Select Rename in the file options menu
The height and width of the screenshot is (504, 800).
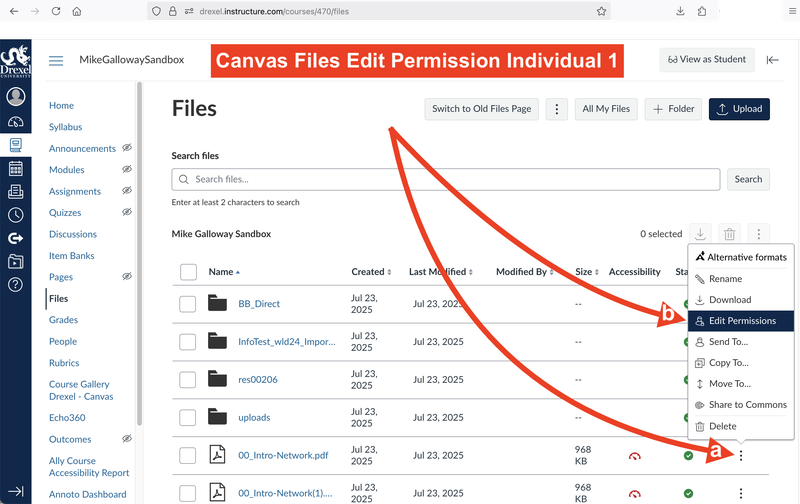pyautogui.click(x=725, y=279)
